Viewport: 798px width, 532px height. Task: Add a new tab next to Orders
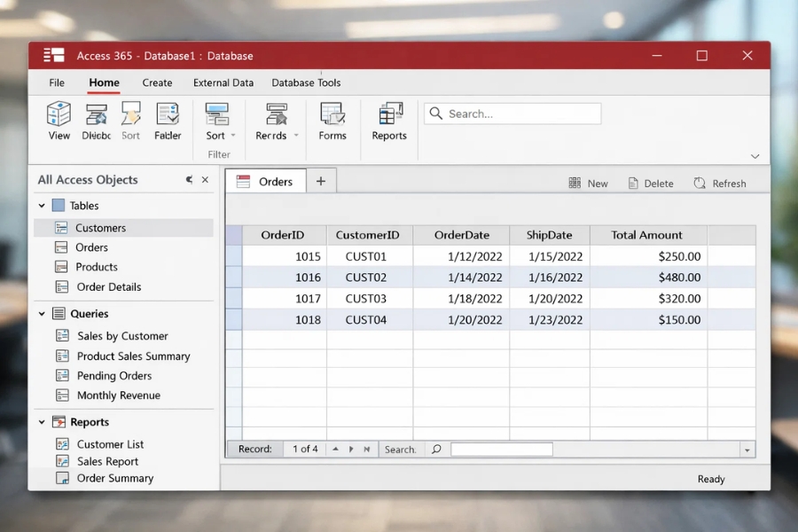[321, 181]
